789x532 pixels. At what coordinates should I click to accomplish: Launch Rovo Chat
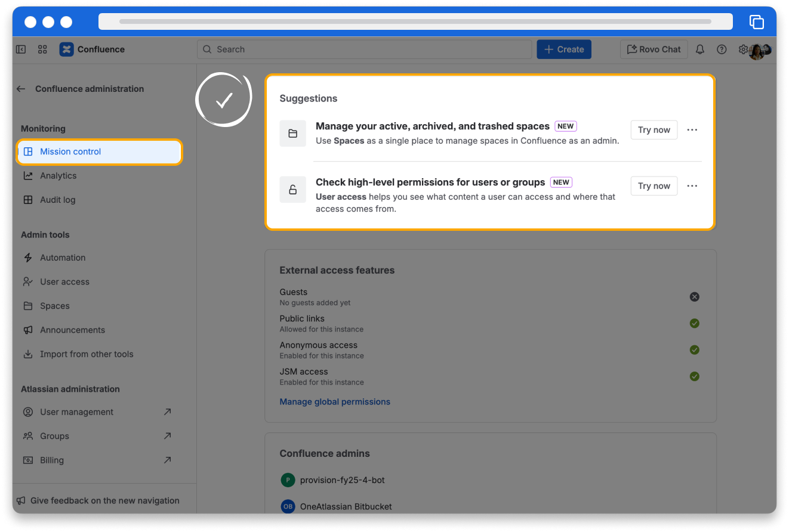click(654, 50)
